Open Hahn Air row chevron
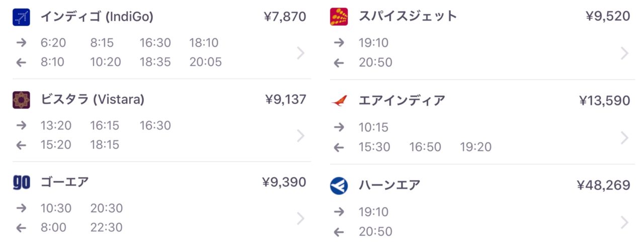 pos(624,222)
